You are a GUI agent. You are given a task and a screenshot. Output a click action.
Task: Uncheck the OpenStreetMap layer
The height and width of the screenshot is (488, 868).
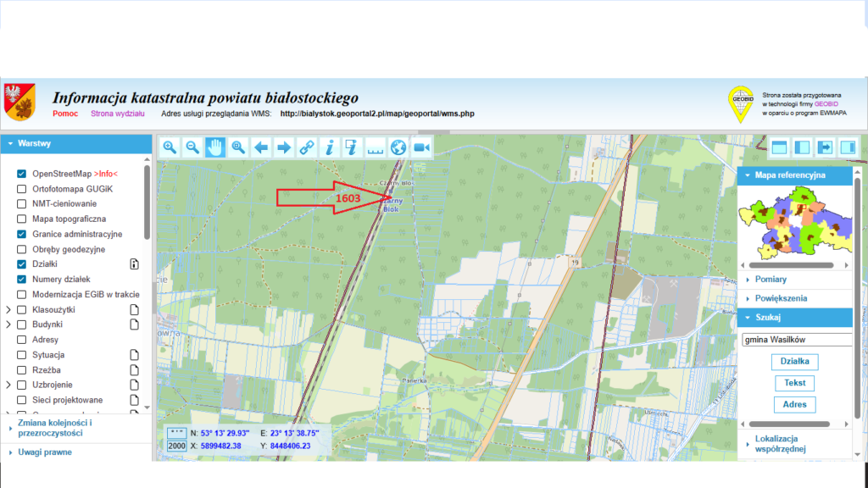[x=21, y=174]
